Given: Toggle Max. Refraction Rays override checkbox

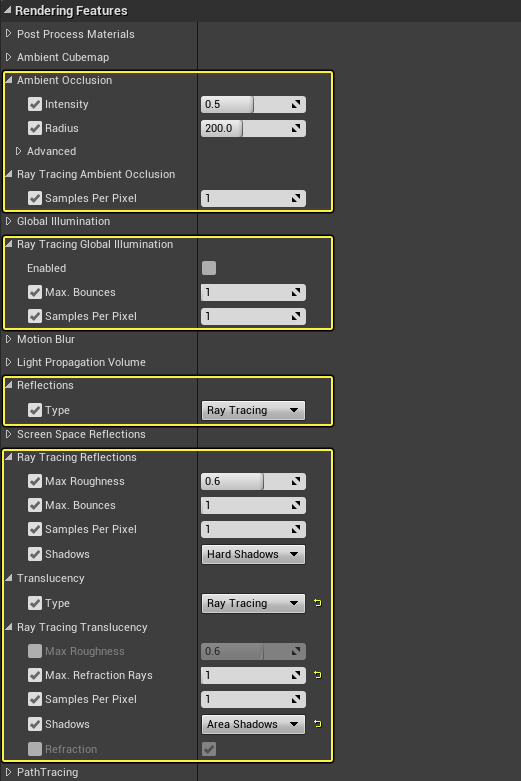Looking at the screenshot, I should tap(35, 675).
